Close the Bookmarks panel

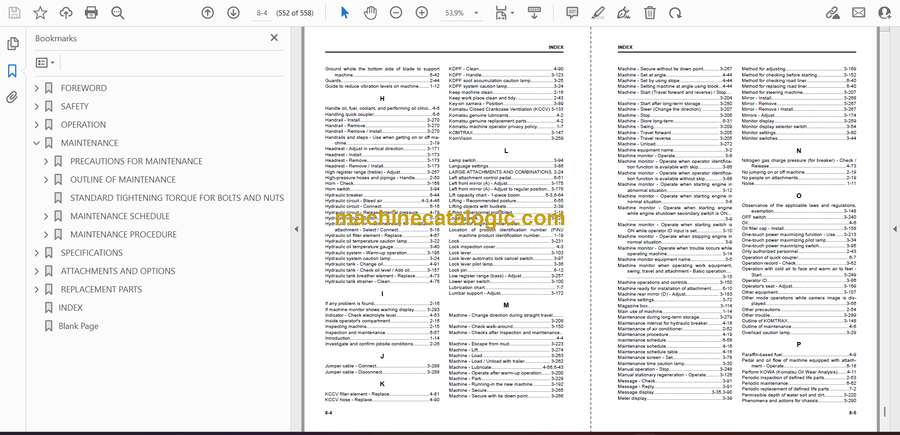point(274,38)
